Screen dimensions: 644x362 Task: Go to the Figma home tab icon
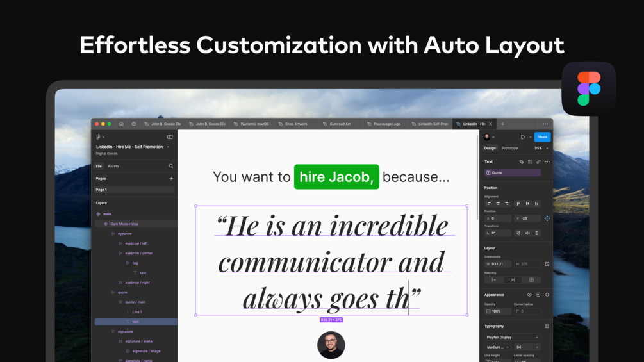click(121, 124)
